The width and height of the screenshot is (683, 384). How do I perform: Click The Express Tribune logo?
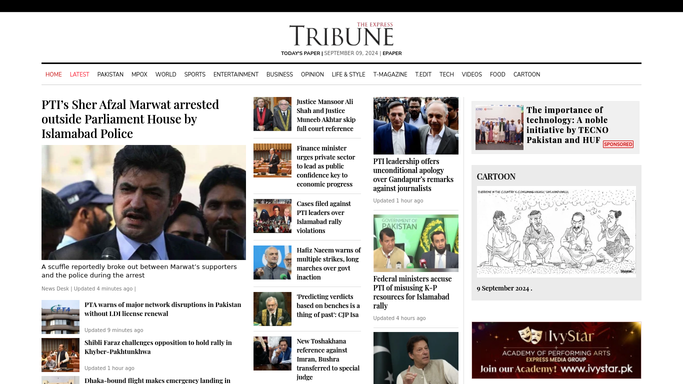coord(342,34)
